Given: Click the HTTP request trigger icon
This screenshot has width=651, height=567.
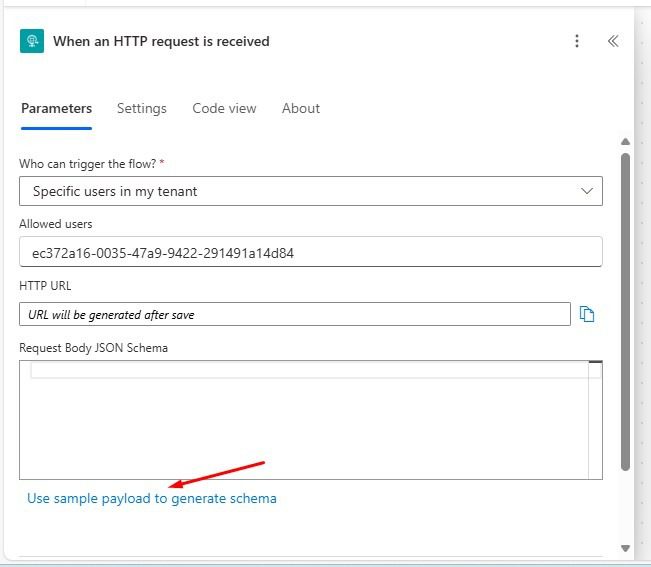Looking at the screenshot, I should [32, 41].
